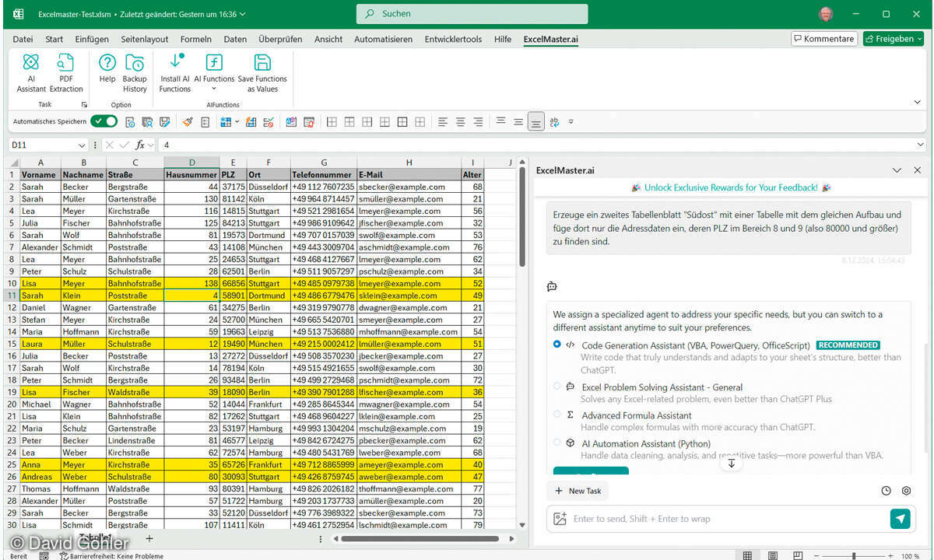This screenshot has width=934, height=560.
Task: Click the send arrow in chat
Action: [x=901, y=519]
